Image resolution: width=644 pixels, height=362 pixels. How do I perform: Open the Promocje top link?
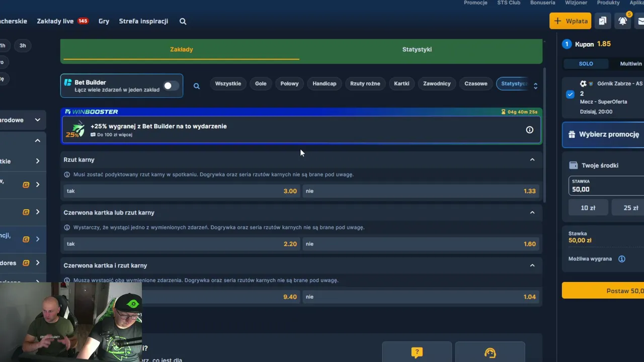click(x=475, y=3)
